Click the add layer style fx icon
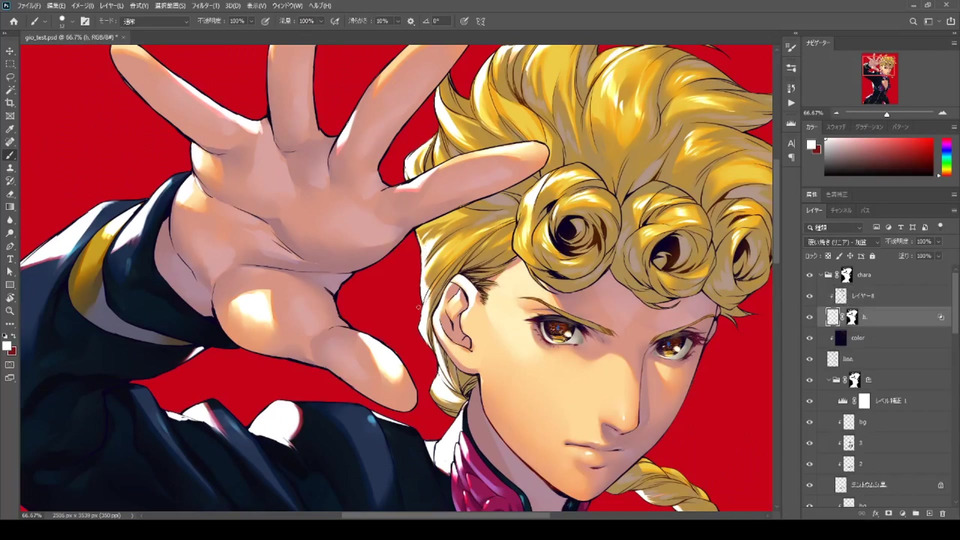 point(876,514)
